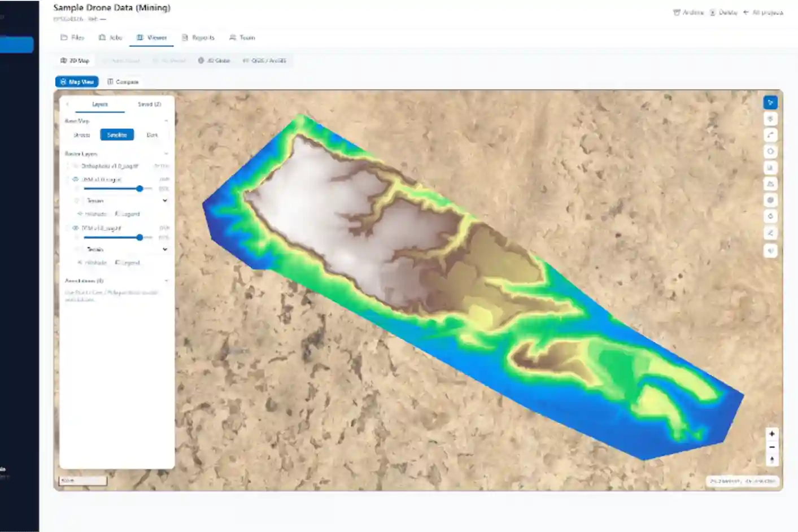Open the Compare view
This screenshot has width=798, height=532.
point(123,82)
